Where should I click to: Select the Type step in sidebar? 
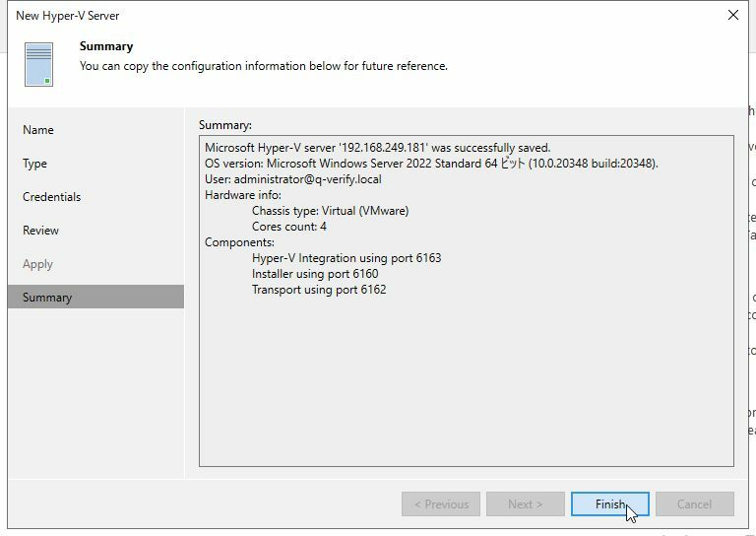35,164
